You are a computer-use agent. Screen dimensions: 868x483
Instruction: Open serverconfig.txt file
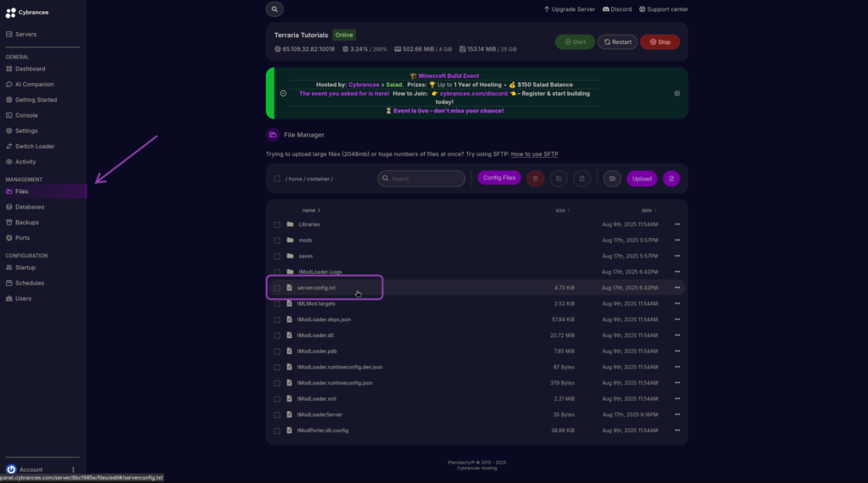point(316,288)
